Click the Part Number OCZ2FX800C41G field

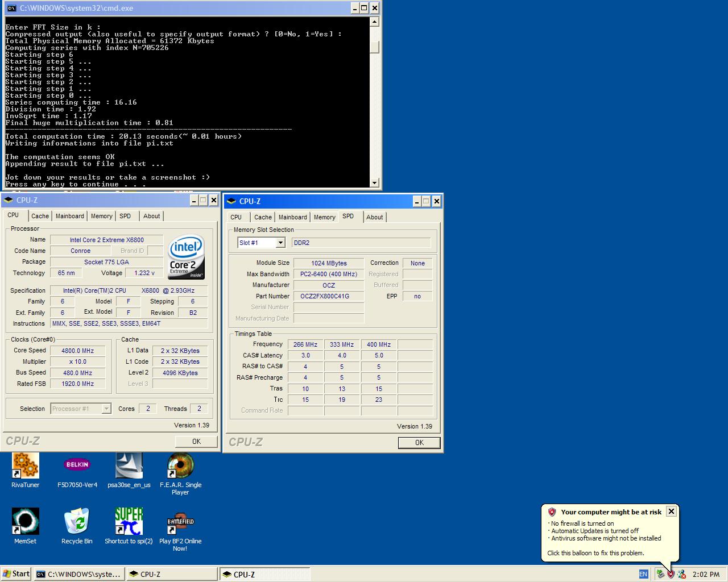(x=328, y=296)
